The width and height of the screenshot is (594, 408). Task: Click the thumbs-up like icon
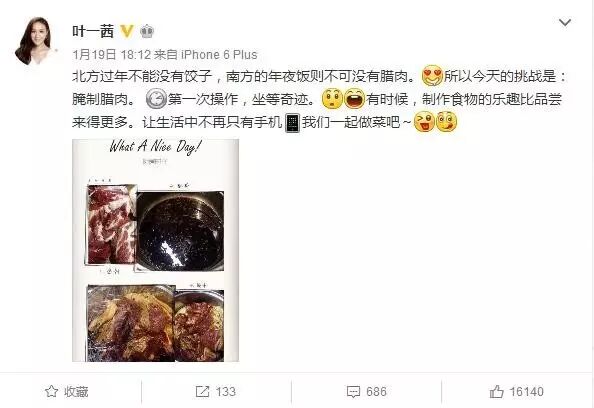click(496, 391)
